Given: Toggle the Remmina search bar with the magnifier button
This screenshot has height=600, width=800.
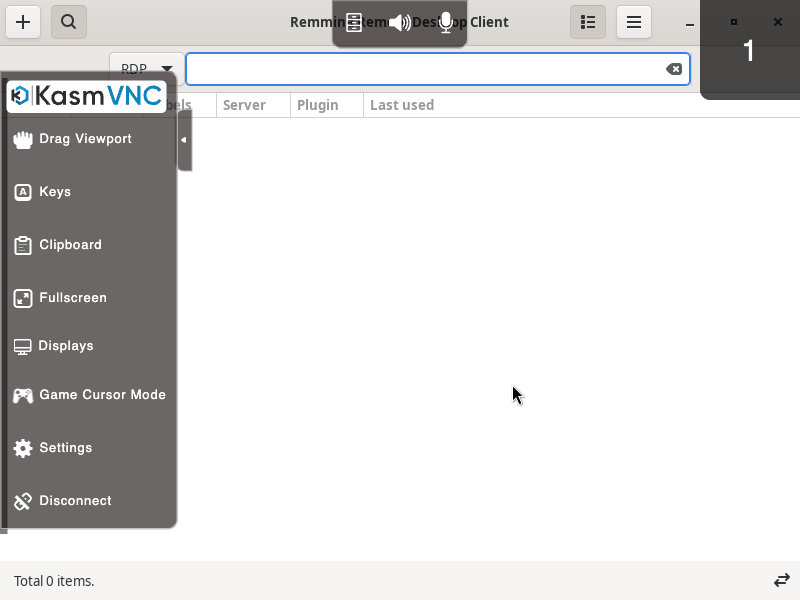Looking at the screenshot, I should (x=69, y=22).
